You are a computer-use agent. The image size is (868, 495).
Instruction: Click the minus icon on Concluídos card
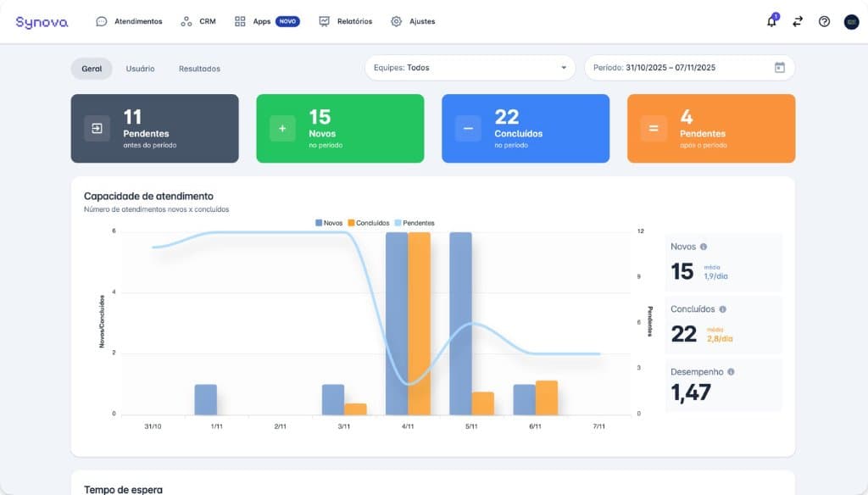[x=468, y=129]
